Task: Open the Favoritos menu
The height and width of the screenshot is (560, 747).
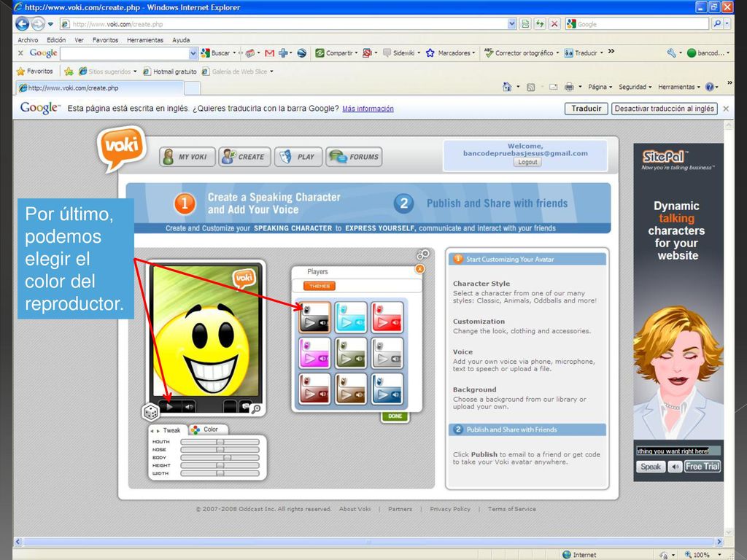Action: (105, 40)
